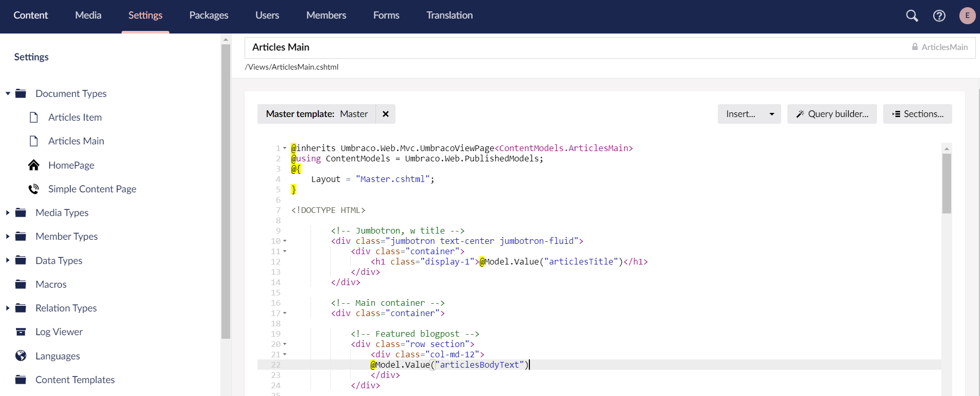Open the Sections... button
Viewport: 980px width, 396px height.
[x=918, y=114]
